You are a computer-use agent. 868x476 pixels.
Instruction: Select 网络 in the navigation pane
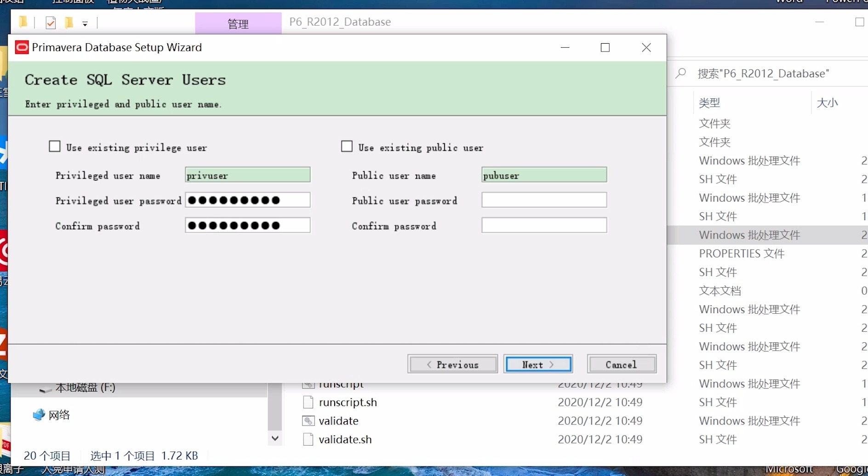coord(59,415)
